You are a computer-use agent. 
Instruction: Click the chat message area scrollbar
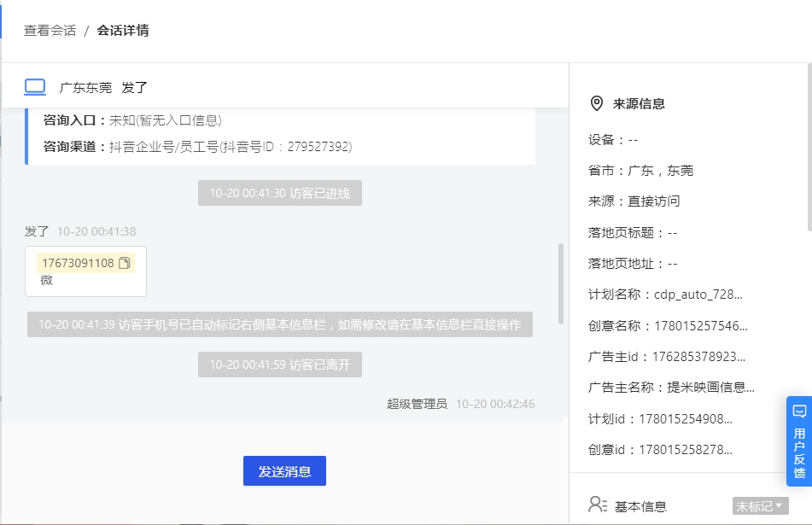[560, 283]
